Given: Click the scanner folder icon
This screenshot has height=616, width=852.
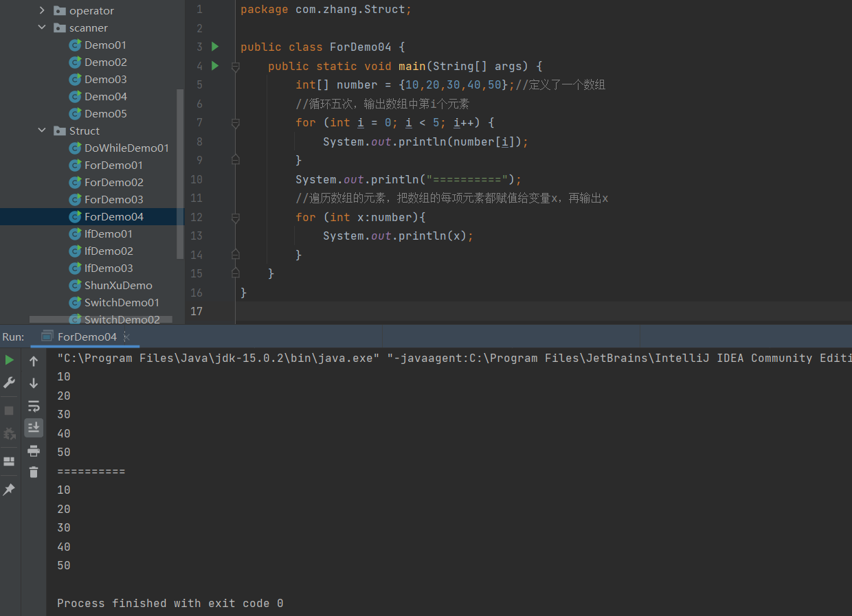Looking at the screenshot, I should (60, 28).
